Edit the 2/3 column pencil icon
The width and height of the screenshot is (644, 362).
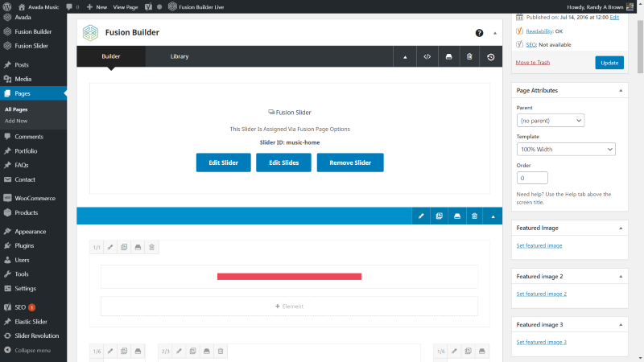(179, 351)
